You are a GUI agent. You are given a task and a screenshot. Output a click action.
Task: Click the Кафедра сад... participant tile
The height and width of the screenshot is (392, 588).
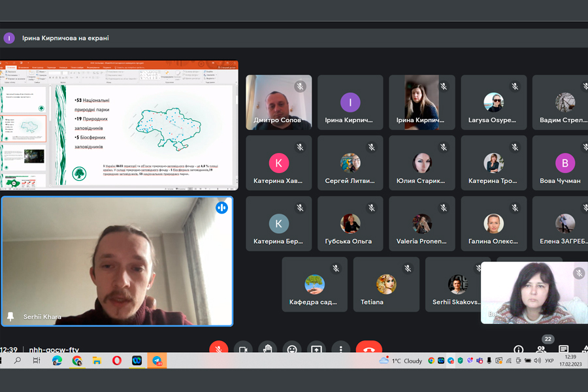pos(315,284)
